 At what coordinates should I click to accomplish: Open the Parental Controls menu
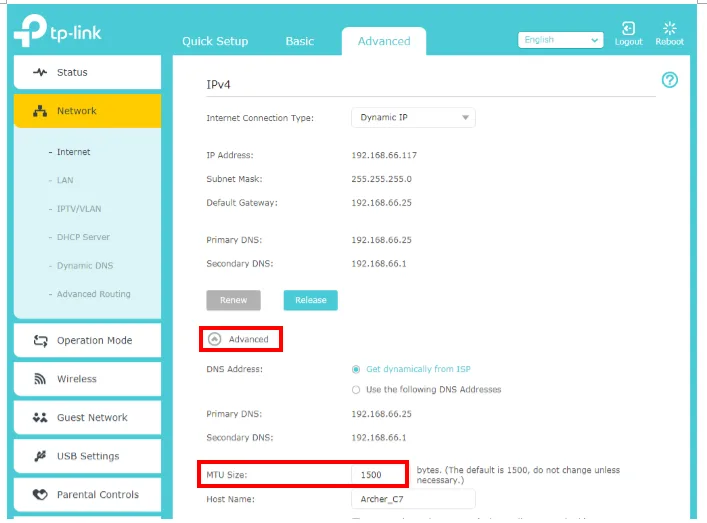(x=87, y=495)
